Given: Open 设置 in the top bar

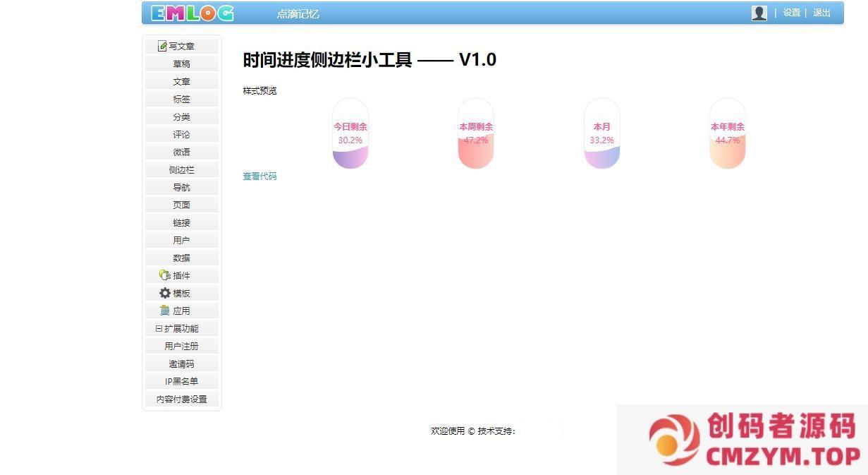Looking at the screenshot, I should pyautogui.click(x=791, y=13).
